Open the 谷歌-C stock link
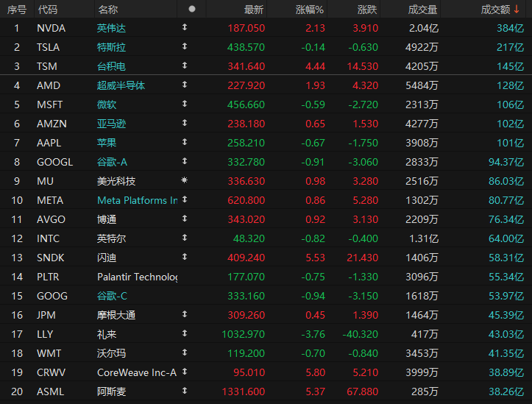The width and height of the screenshot is (532, 404). [112, 296]
